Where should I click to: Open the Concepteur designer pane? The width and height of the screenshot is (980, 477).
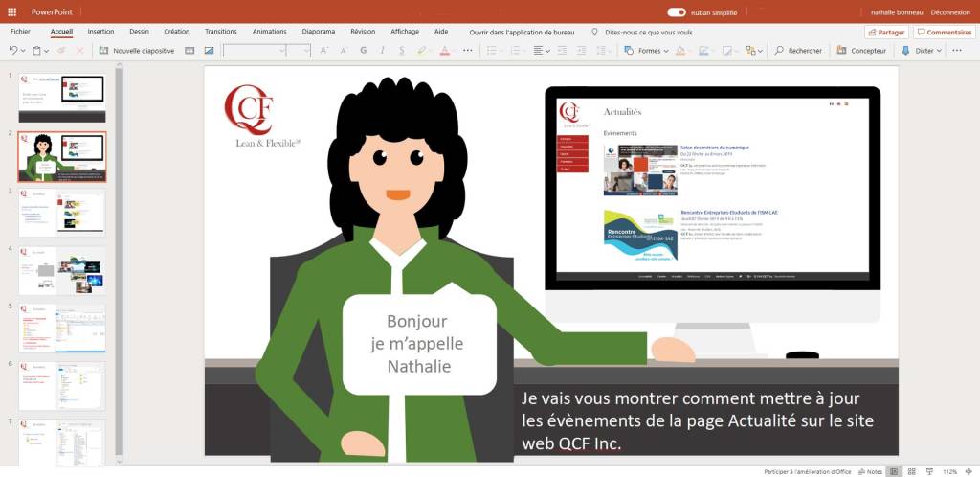(x=861, y=51)
